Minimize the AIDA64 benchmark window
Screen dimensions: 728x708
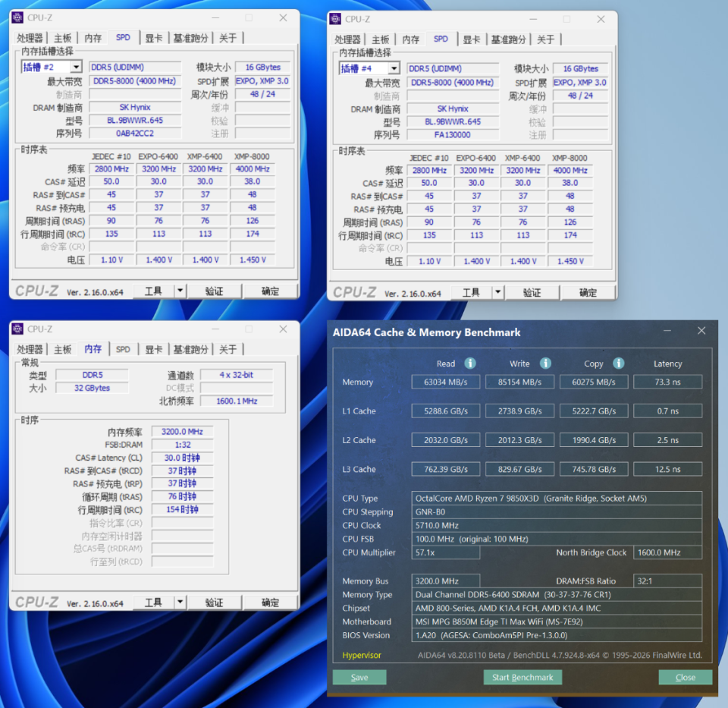pos(667,331)
